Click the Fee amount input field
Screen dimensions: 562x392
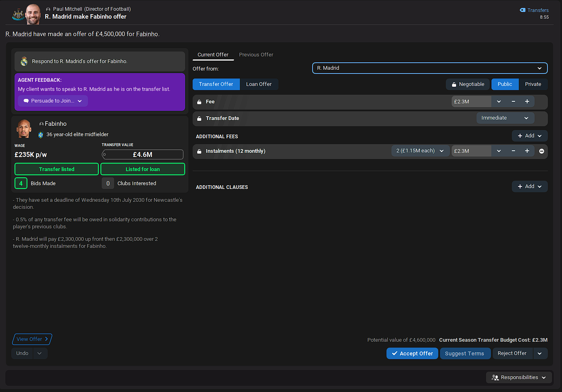(x=471, y=102)
